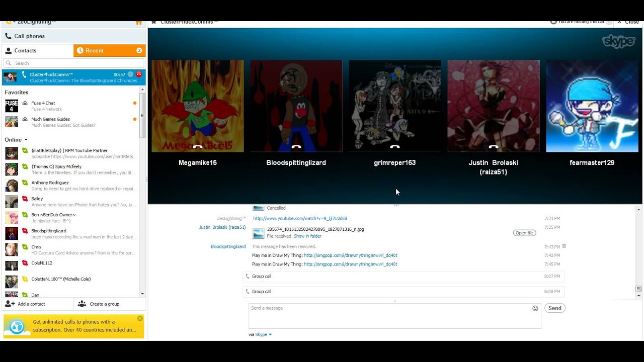Click ColetteNL180 away status icon

[x=25, y=279]
